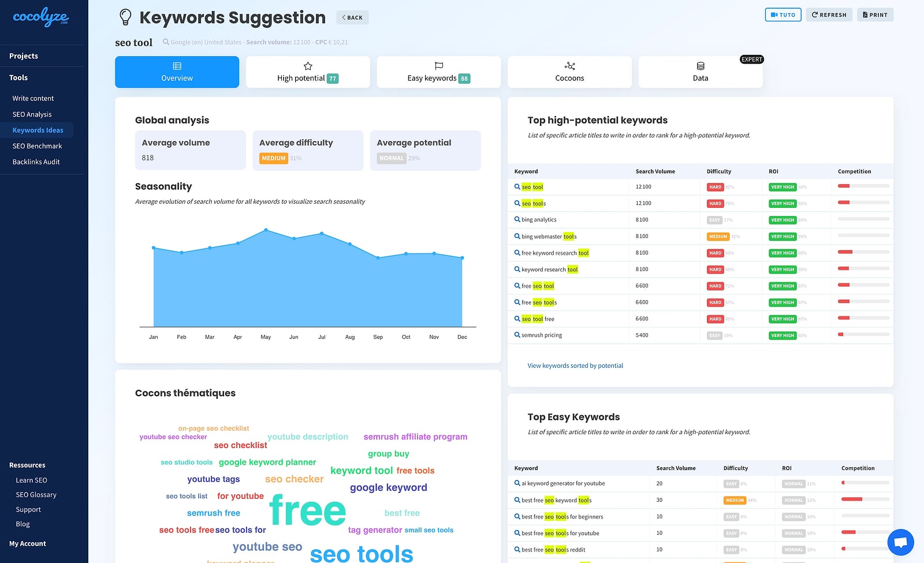The height and width of the screenshot is (563, 924).
Task: Click search icon beside 'ai keyword generator for youtube'
Action: [517, 483]
